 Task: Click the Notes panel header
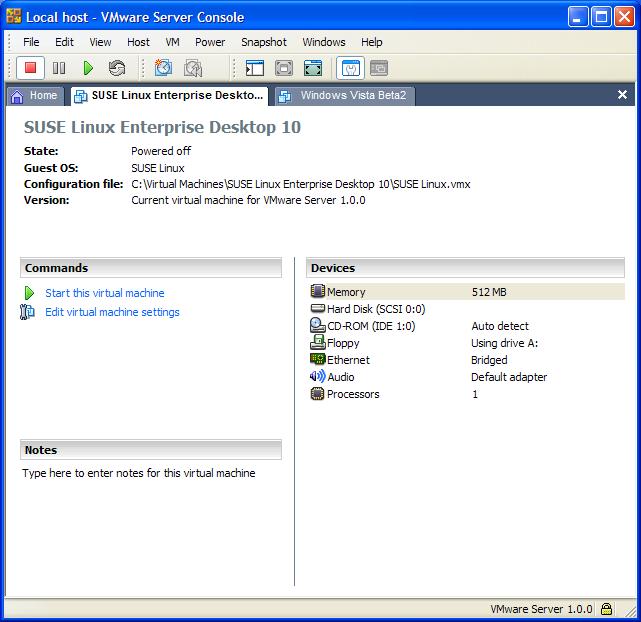point(151,450)
